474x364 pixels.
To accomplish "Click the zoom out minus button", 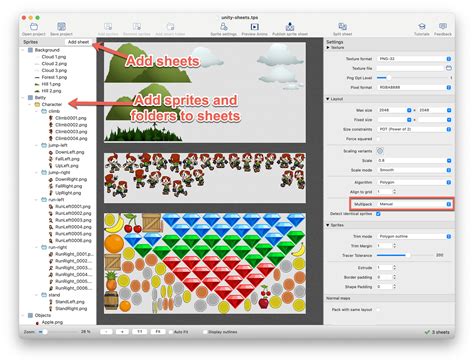I will (106, 332).
